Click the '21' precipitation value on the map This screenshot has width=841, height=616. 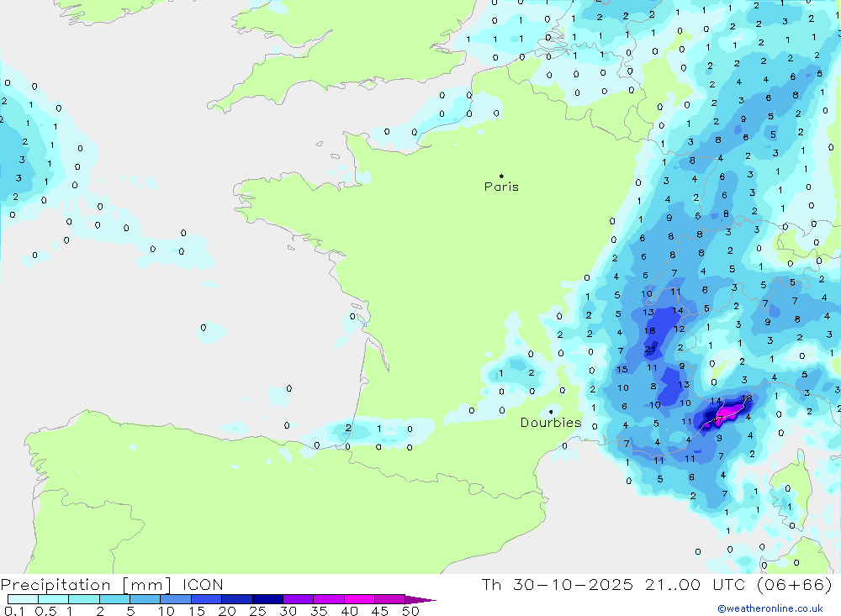(650, 350)
